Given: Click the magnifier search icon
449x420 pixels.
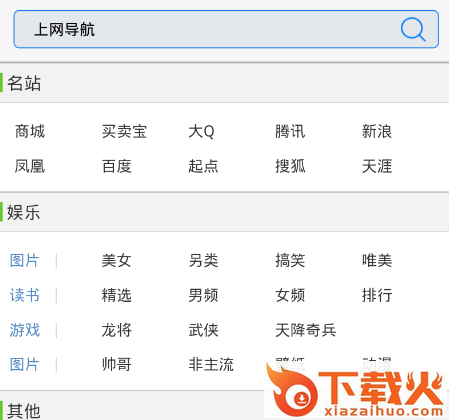Looking at the screenshot, I should (413, 29).
